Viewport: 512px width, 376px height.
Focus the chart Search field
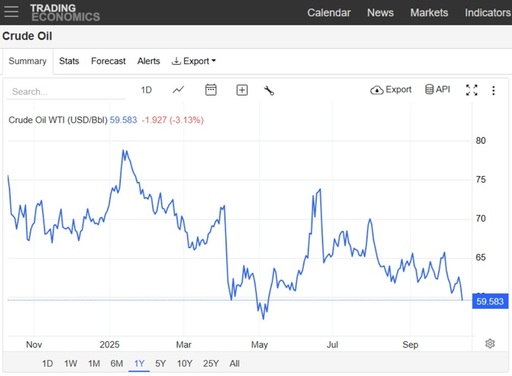point(66,91)
